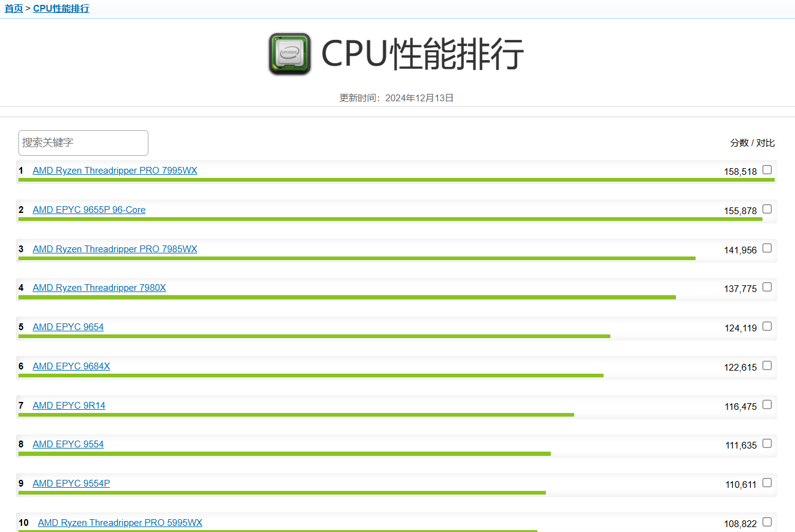
Task: Check compare box for EPYC 9684X
Action: pyautogui.click(x=767, y=366)
